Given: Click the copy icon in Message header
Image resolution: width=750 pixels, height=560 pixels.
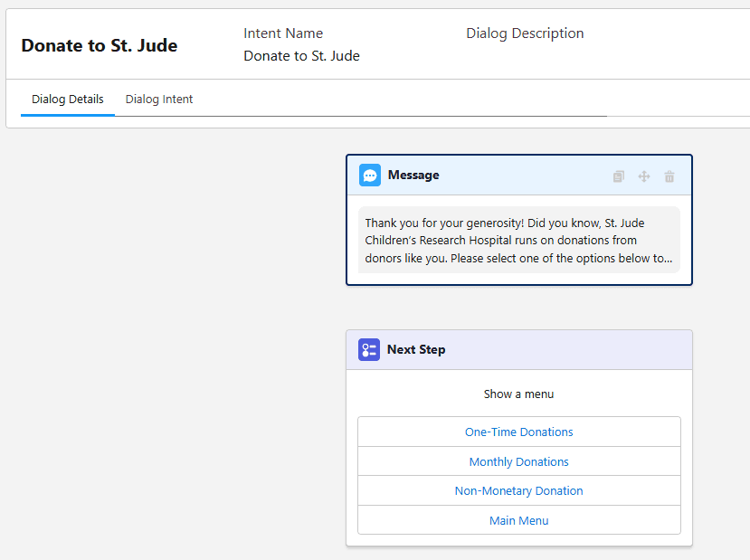Looking at the screenshot, I should coord(619,176).
